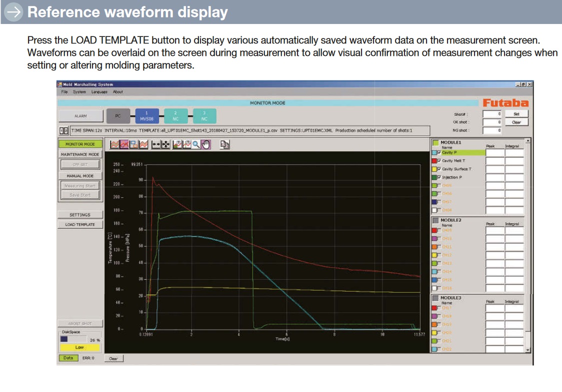This screenshot has width=562, height=392.
Task: Activate the hand pan tool
Action: tap(206, 144)
